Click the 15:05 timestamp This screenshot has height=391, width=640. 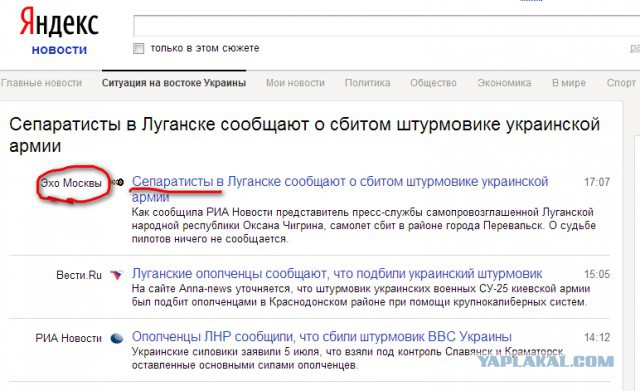point(597,274)
